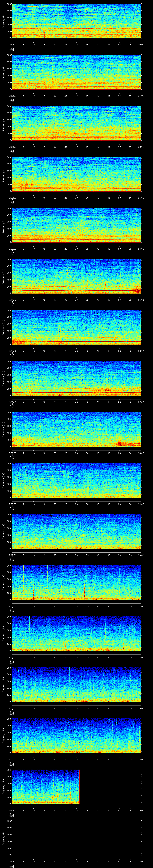Screen dimensions: 153x868
Task: Click the 19:27:00 start time label
Action: (x=12, y=453)
